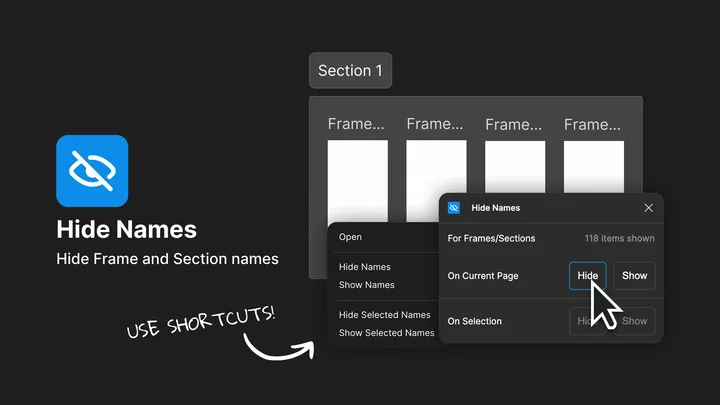Click 'Hide Frame and Section names' subtitle
720x405 pixels.
[168, 259]
